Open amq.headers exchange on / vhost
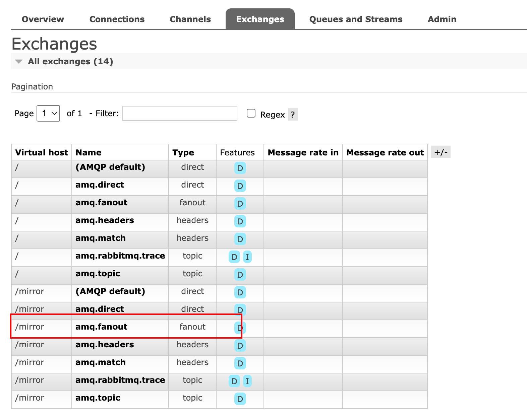 tap(105, 220)
